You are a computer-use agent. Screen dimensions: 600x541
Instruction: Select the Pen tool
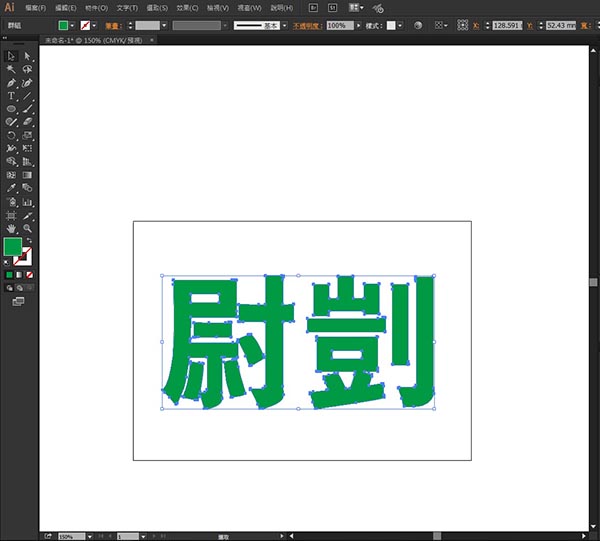click(11, 83)
